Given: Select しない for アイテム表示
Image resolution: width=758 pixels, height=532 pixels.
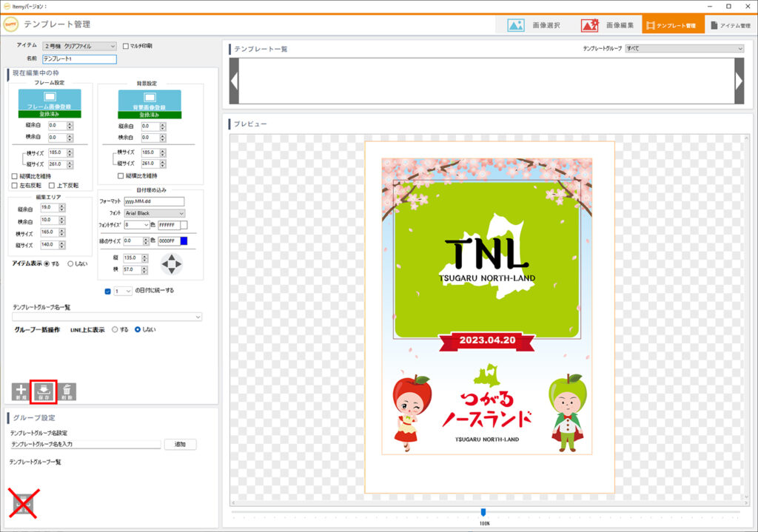Looking at the screenshot, I should pyautogui.click(x=71, y=263).
